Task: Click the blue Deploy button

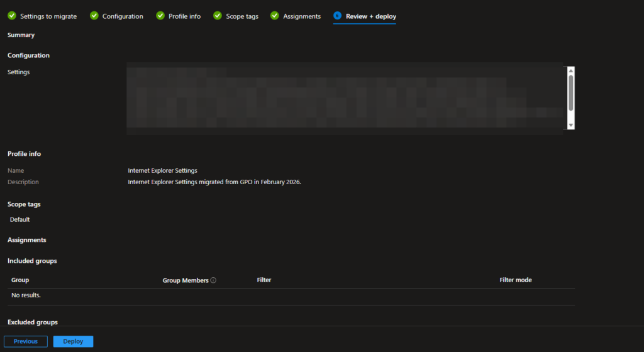Action: pos(73,341)
